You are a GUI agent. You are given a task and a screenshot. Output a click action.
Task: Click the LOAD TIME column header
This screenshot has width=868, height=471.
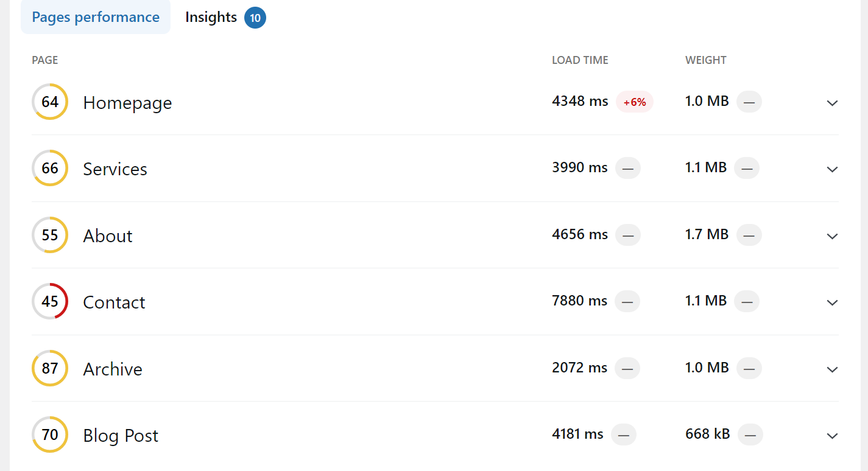point(580,60)
